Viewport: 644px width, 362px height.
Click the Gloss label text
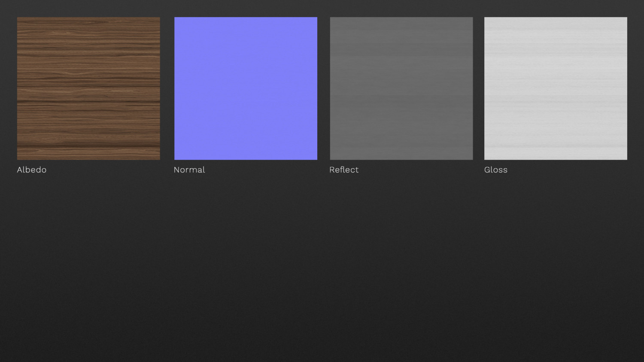496,170
